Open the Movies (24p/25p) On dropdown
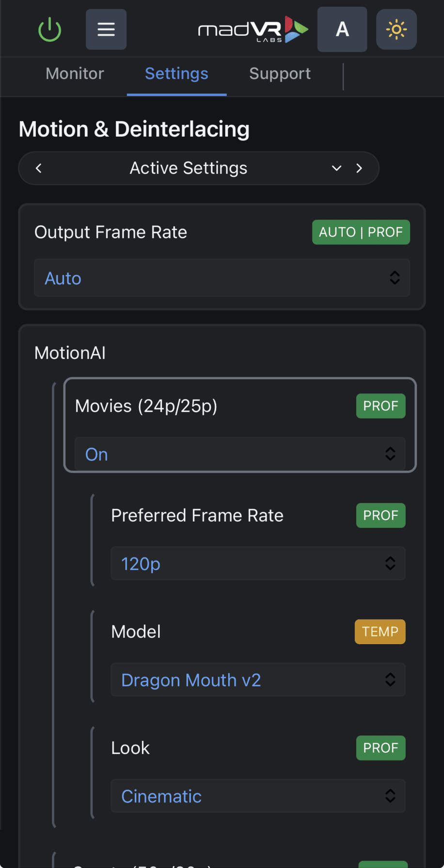The width and height of the screenshot is (444, 868). (240, 454)
